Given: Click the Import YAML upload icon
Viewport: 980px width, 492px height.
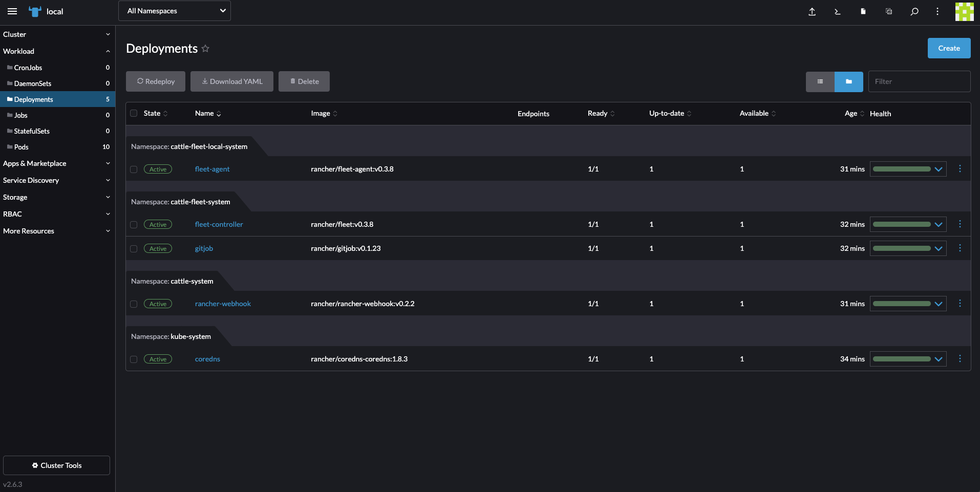Looking at the screenshot, I should [x=812, y=11].
